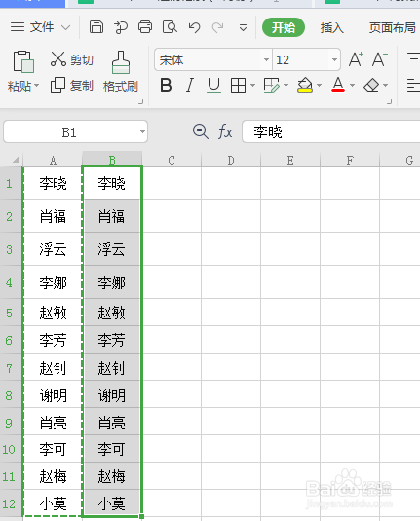Select column A header
The image size is (420, 521).
[53, 160]
